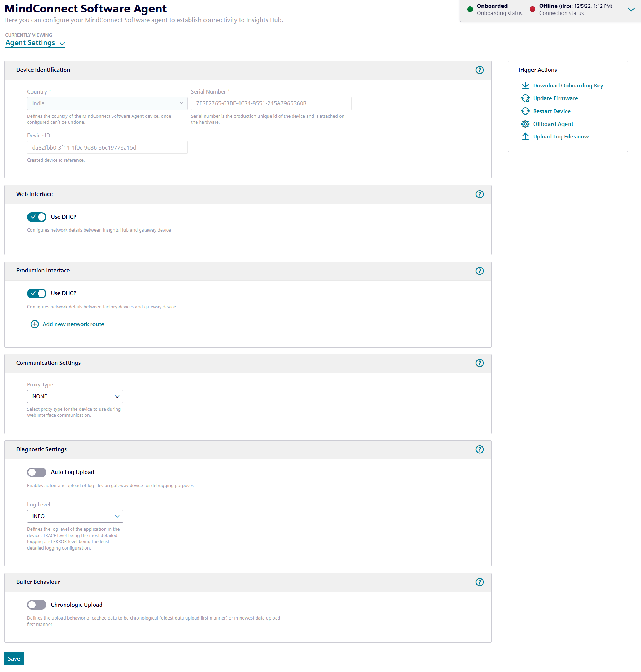641x672 pixels.
Task: Open help for Diagnostic Settings section
Action: [x=480, y=449]
